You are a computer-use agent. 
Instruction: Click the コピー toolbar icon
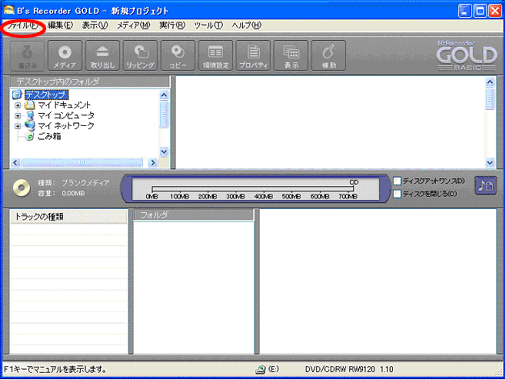[x=178, y=56]
